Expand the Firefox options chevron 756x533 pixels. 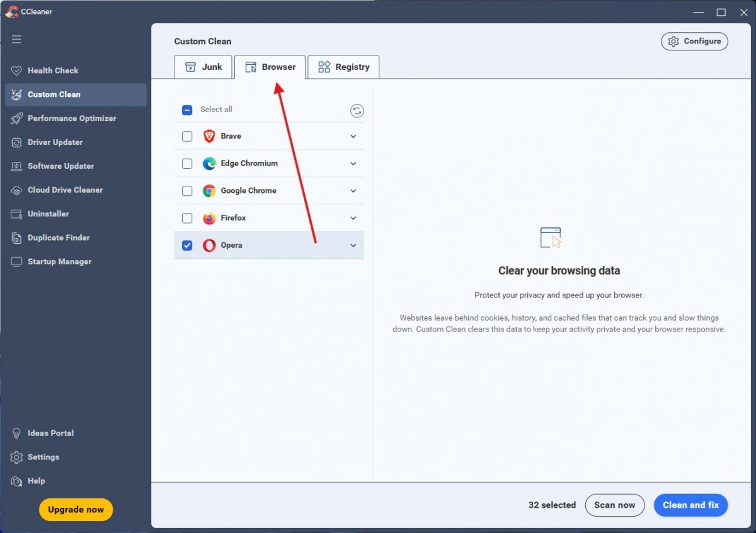(x=353, y=218)
